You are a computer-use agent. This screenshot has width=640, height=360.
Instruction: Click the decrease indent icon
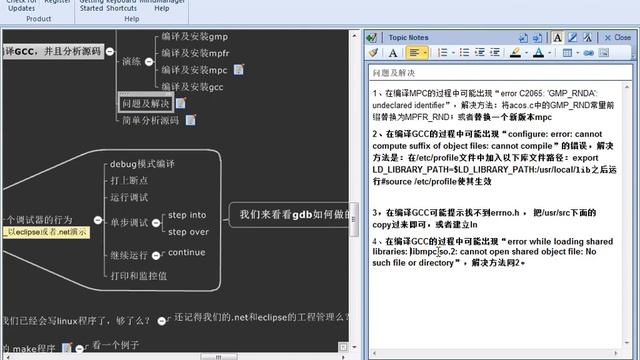[x=480, y=53]
